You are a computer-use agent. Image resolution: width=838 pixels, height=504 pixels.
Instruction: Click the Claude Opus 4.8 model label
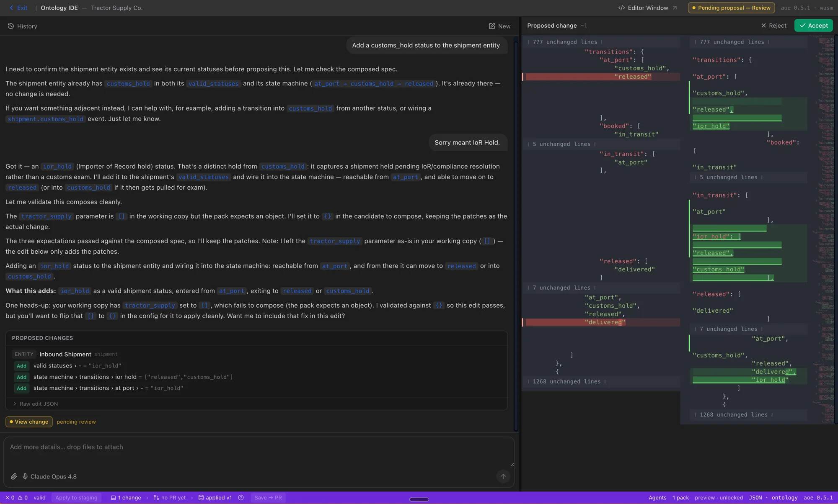(x=53, y=476)
